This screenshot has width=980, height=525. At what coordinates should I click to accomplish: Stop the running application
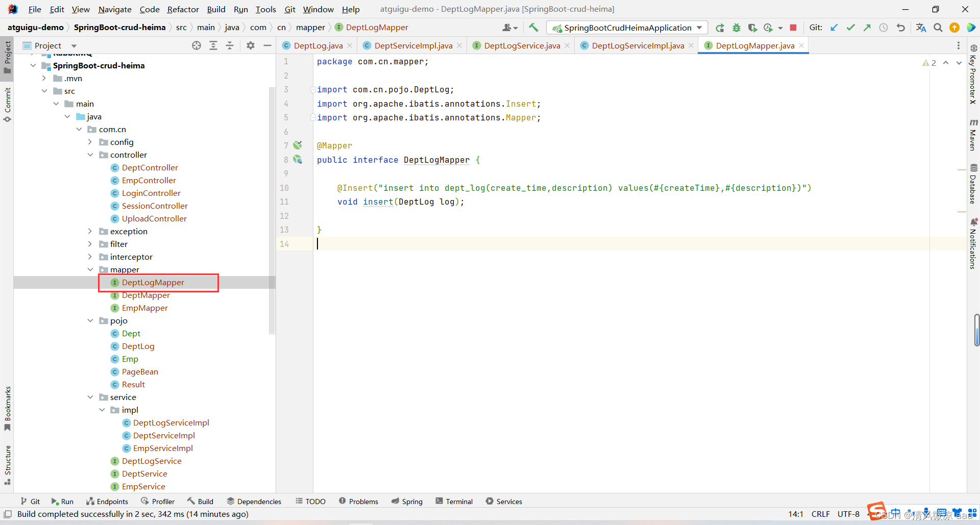pos(793,28)
